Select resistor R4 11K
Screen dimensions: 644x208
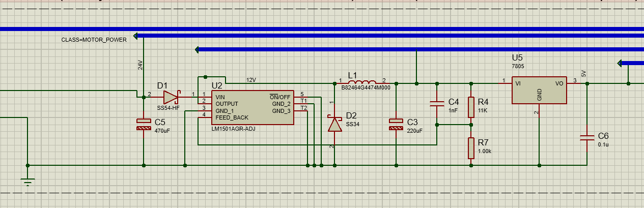(471, 107)
